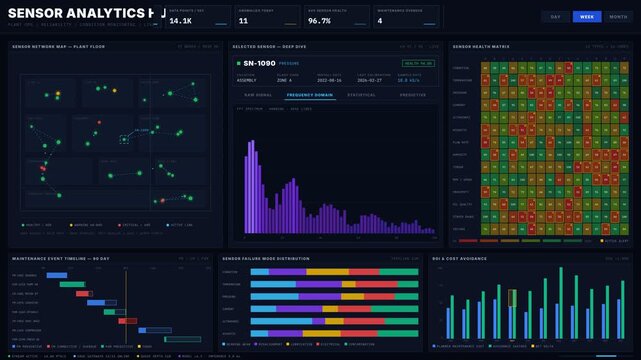Click the Ultrasonic row's blue Bearing Wear segment
This screenshot has height=360, width=641.
tap(281, 321)
